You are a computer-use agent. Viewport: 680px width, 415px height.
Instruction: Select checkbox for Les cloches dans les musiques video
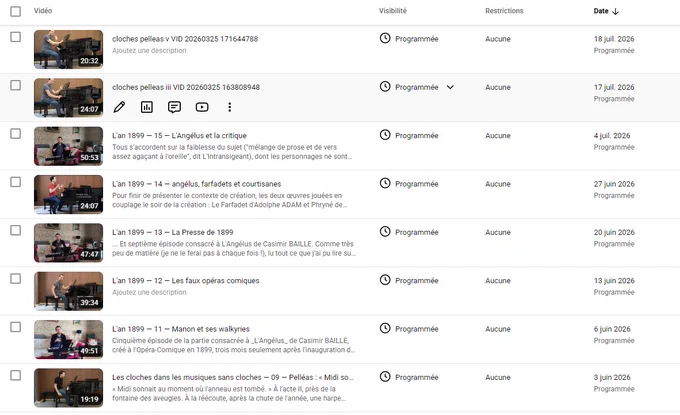point(16,375)
